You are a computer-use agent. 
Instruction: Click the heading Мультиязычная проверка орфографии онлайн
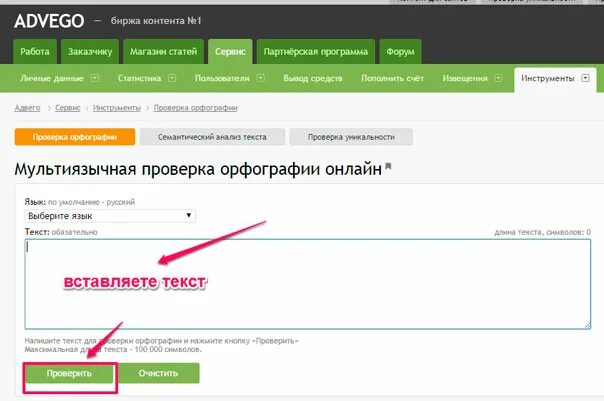198,169
